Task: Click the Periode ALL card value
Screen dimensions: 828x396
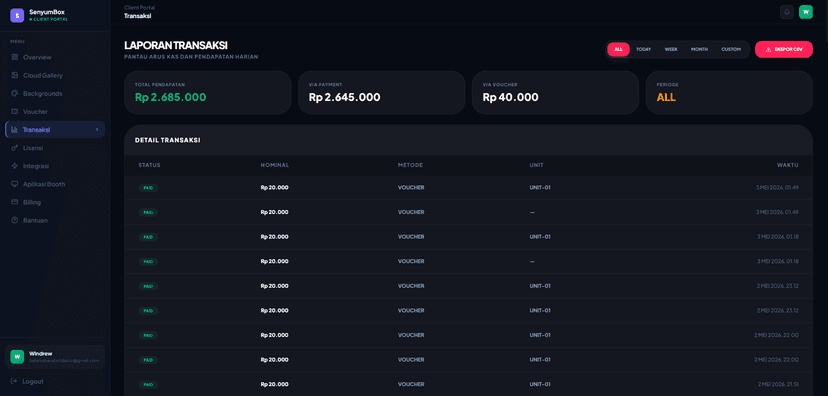Action: (666, 97)
